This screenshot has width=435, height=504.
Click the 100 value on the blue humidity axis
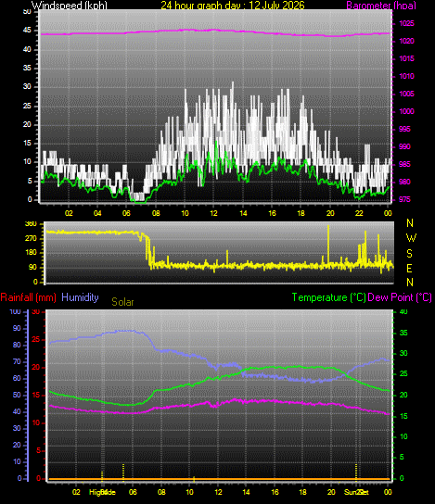[16, 312]
